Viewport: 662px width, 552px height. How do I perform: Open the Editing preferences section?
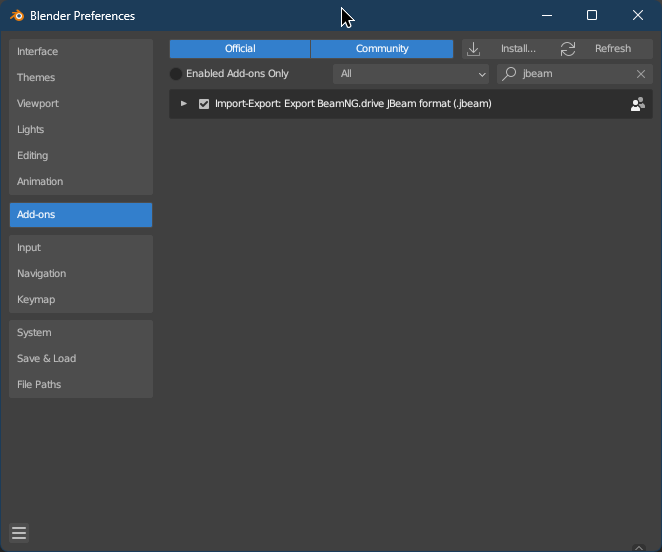pyautogui.click(x=81, y=155)
